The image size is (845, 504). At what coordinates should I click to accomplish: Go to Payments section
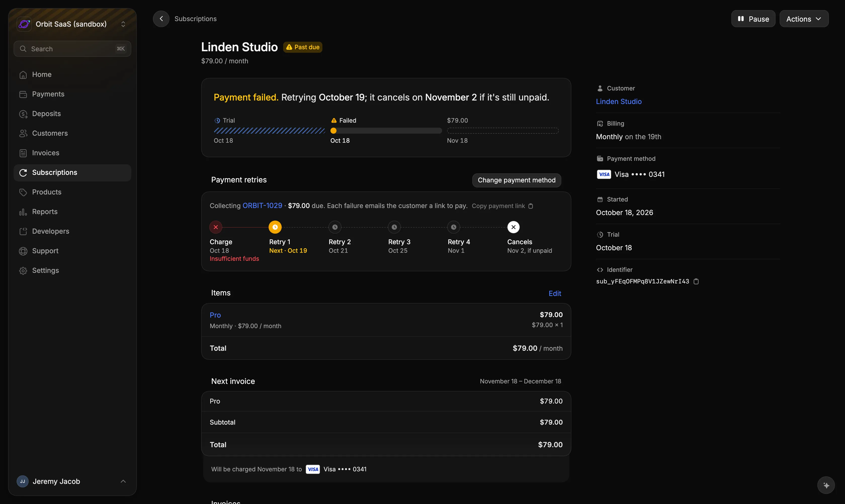click(x=72, y=94)
